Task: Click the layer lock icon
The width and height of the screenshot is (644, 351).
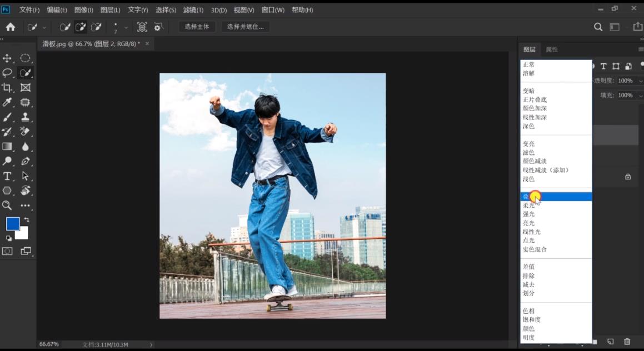Action: [x=627, y=177]
